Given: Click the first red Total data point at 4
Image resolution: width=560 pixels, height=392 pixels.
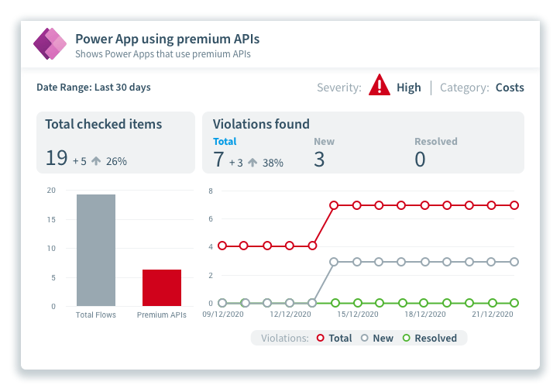Looking at the screenshot, I should pyautogui.click(x=222, y=246).
